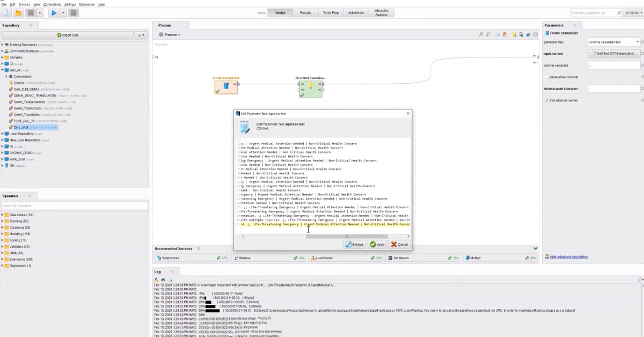Click the blue Run process play button

click(x=54, y=13)
